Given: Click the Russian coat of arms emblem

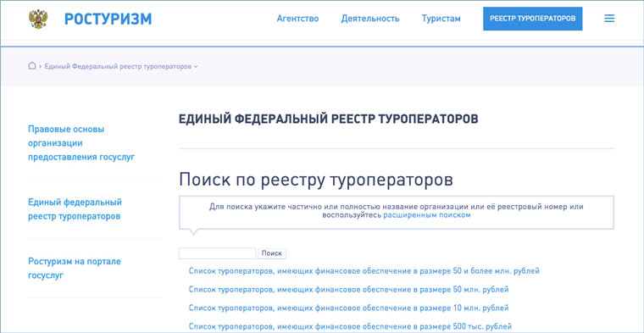Looking at the screenshot, I should pyautogui.click(x=38, y=19).
